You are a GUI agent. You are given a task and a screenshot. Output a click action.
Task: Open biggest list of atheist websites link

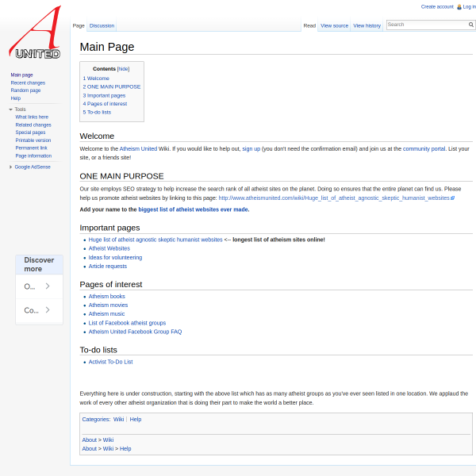194,209
